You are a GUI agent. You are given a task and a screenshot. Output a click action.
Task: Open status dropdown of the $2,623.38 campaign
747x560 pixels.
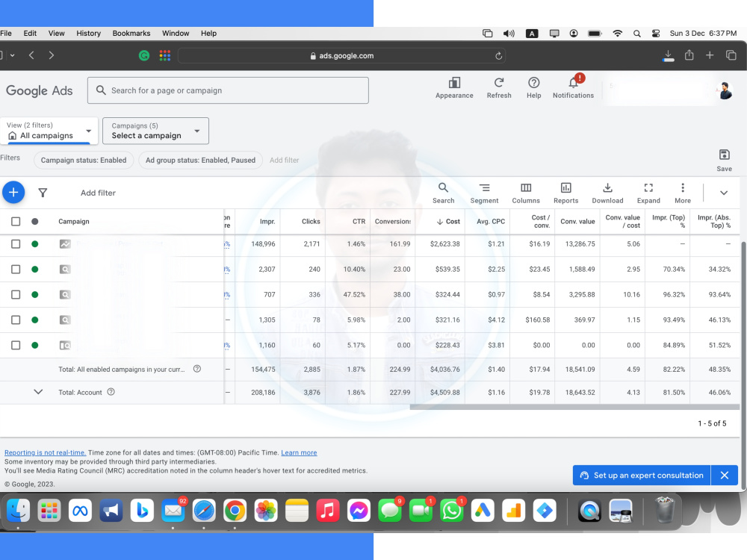35,244
